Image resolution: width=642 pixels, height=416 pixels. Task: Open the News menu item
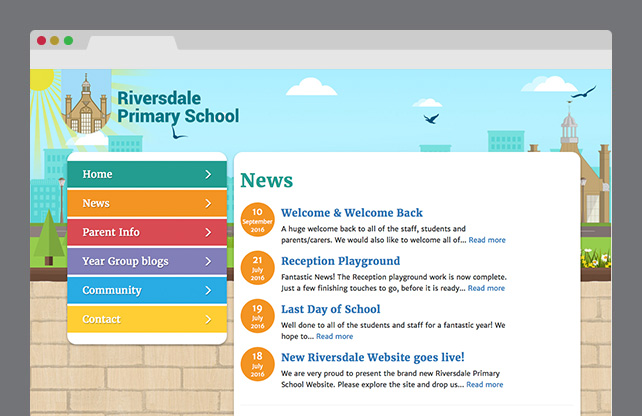(x=96, y=204)
